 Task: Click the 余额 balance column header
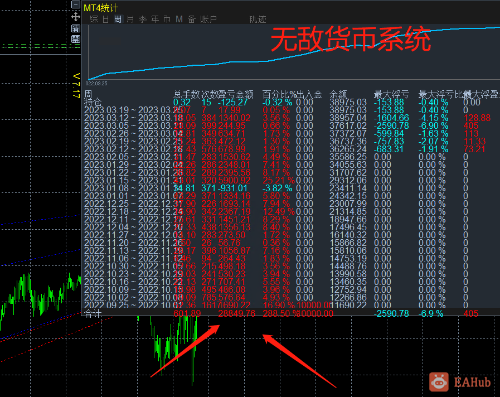pos(338,94)
